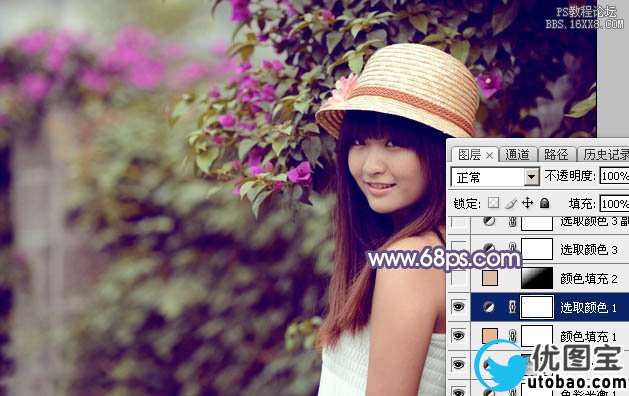Select mask thumbnail of 选取颜色 1
Viewport: 629px width, 396px height.
[537, 307]
